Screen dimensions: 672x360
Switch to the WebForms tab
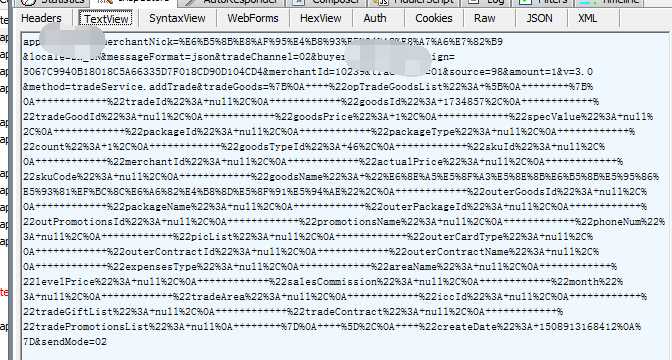253,18
